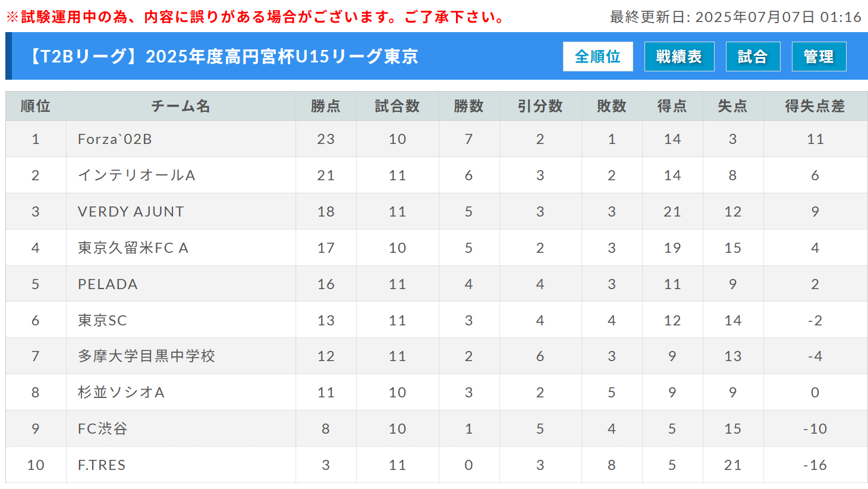Switch to the 戦績表 tab
This screenshot has height=489, width=868.
pyautogui.click(x=679, y=57)
